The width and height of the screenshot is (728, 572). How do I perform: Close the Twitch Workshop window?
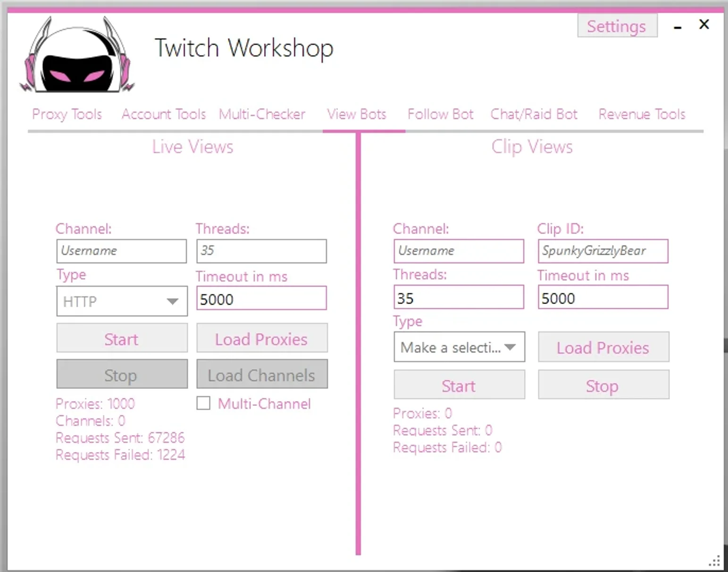point(704,25)
